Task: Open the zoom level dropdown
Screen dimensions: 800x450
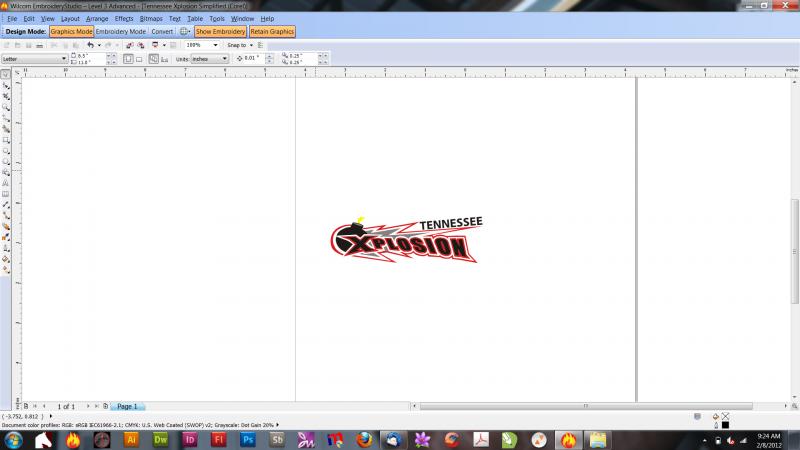Action: [216, 45]
